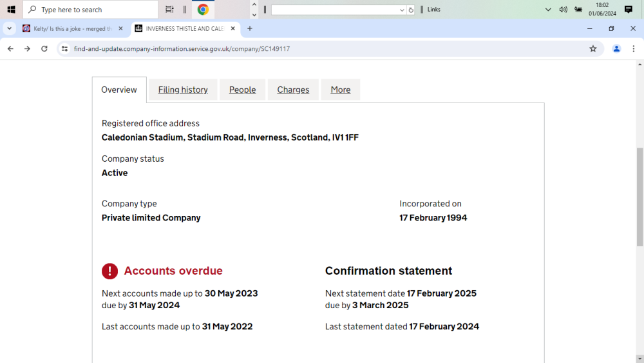Viewport: 644px width, 363px height.
Task: Click the registered office address text
Action: (230, 137)
